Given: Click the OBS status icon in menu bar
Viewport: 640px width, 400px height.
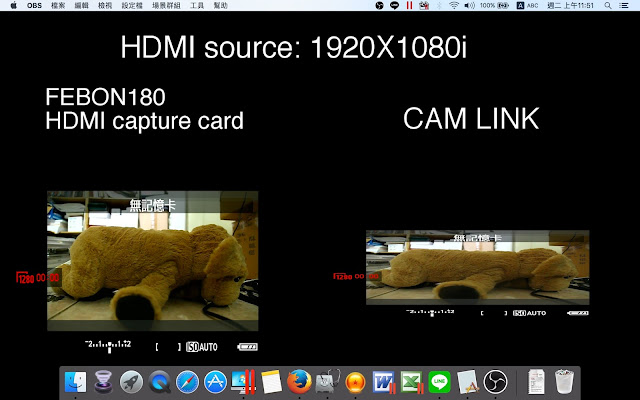Looking at the screenshot, I should [380, 5].
